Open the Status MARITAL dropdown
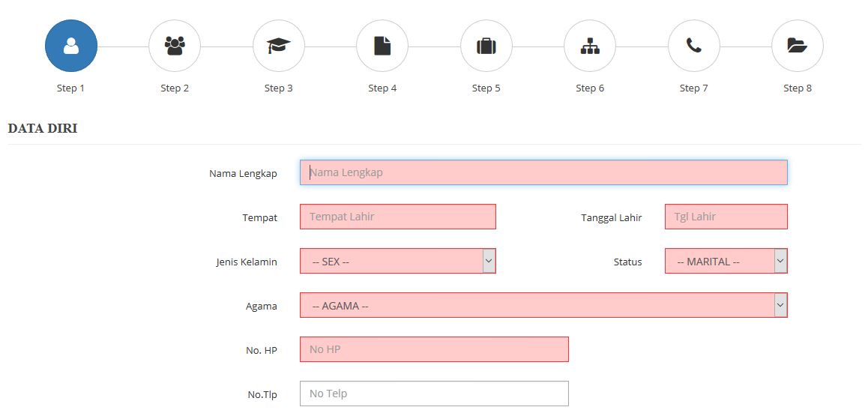The width and height of the screenshot is (868, 419). 726,262
